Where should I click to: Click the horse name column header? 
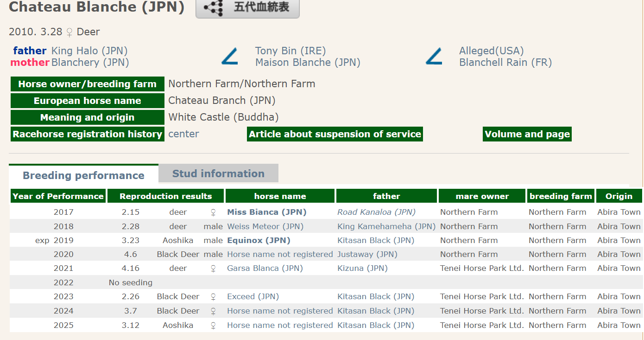280,196
